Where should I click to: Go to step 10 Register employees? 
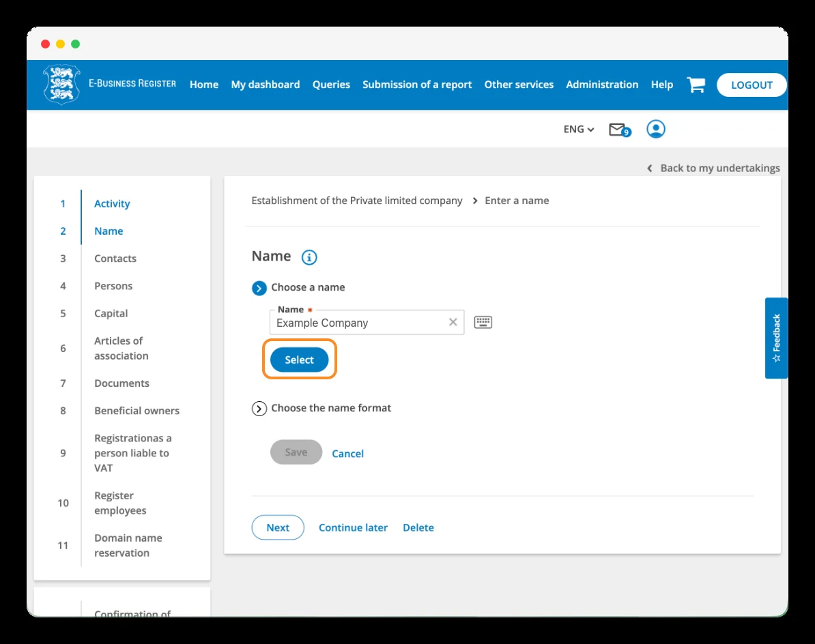120,503
